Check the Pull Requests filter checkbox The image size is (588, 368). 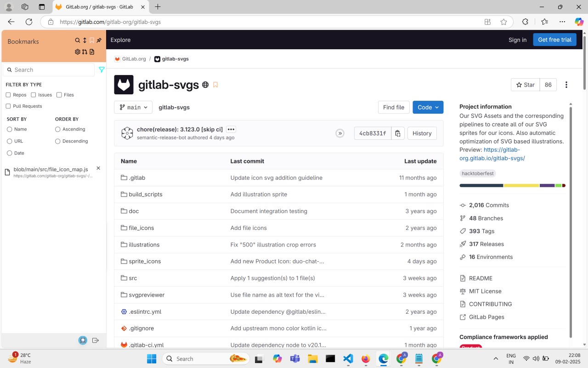[8, 106]
